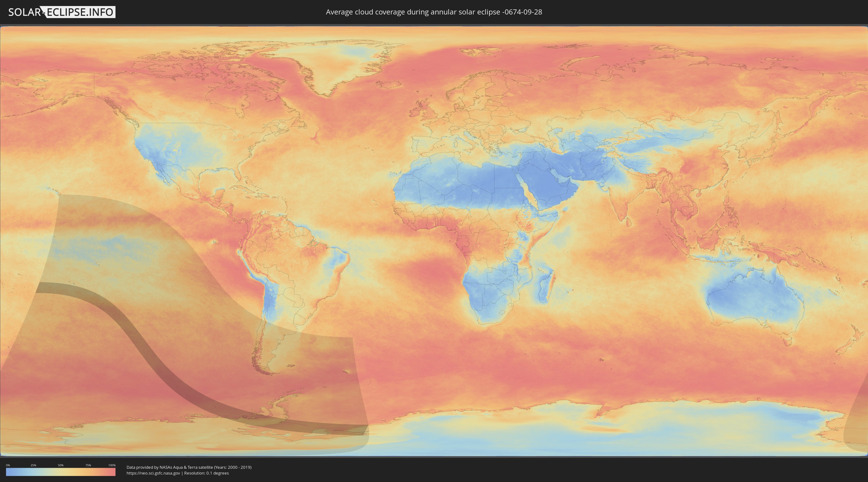Click the 50% legend label

61,465
